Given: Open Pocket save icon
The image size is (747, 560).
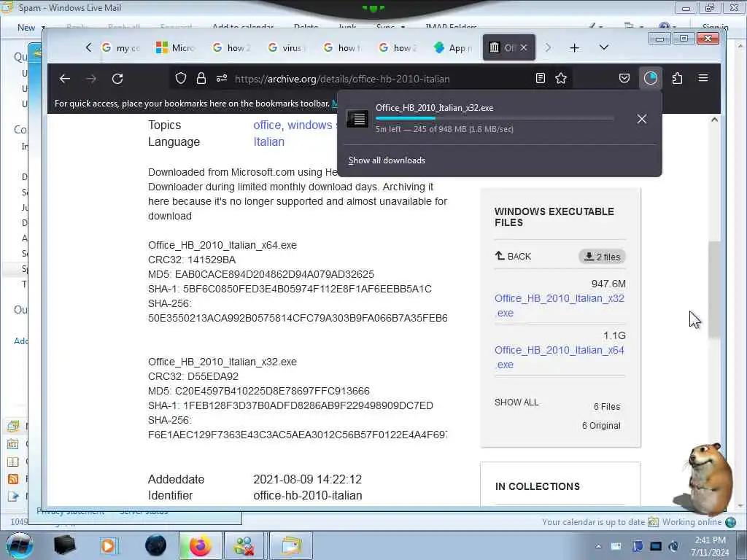Looking at the screenshot, I should point(624,78).
